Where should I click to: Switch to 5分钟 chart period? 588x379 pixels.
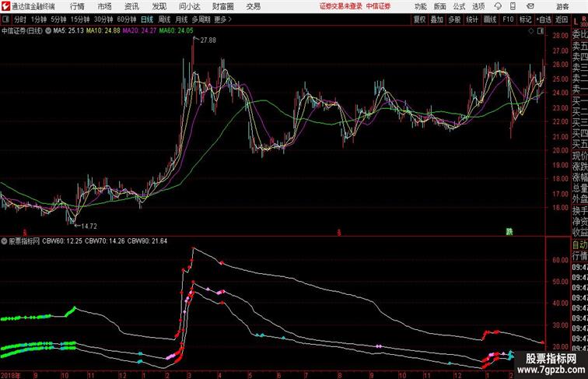coord(58,19)
